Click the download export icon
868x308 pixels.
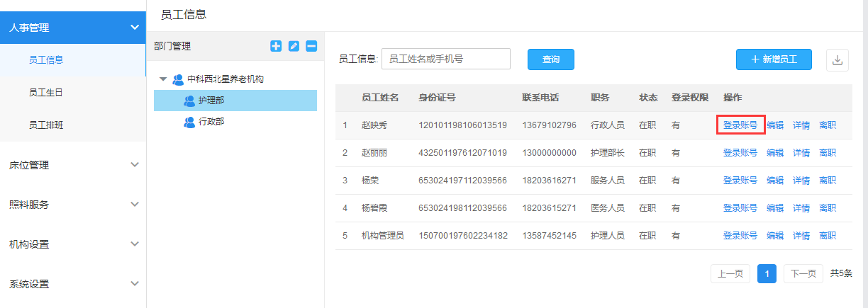838,60
